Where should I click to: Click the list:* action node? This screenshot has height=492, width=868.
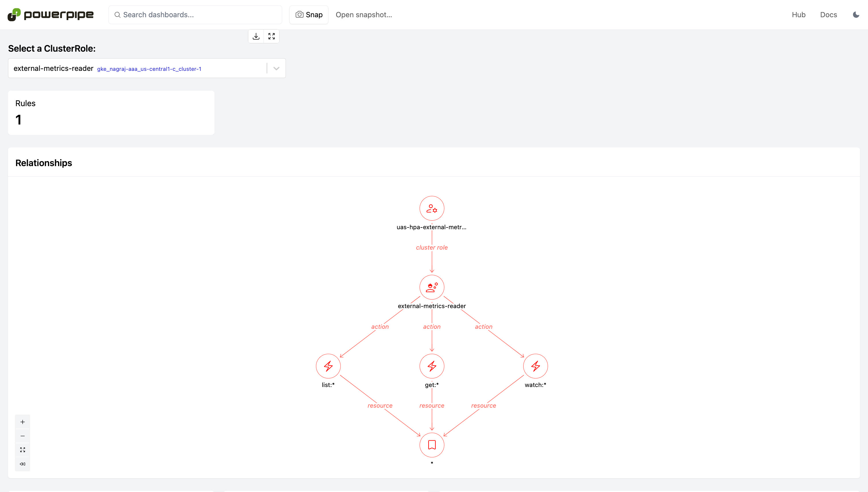click(328, 366)
